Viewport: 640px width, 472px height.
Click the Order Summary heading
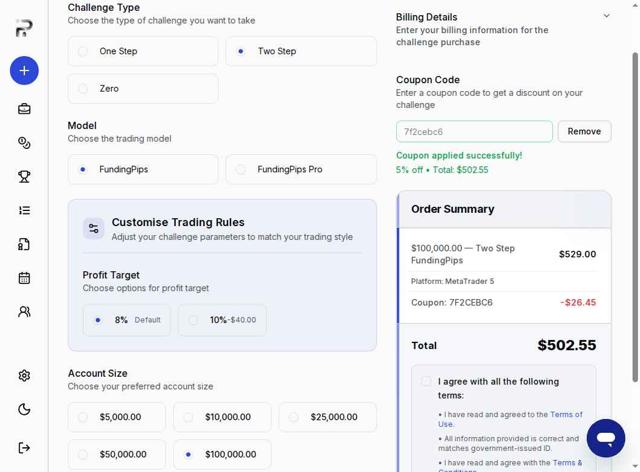[453, 209]
